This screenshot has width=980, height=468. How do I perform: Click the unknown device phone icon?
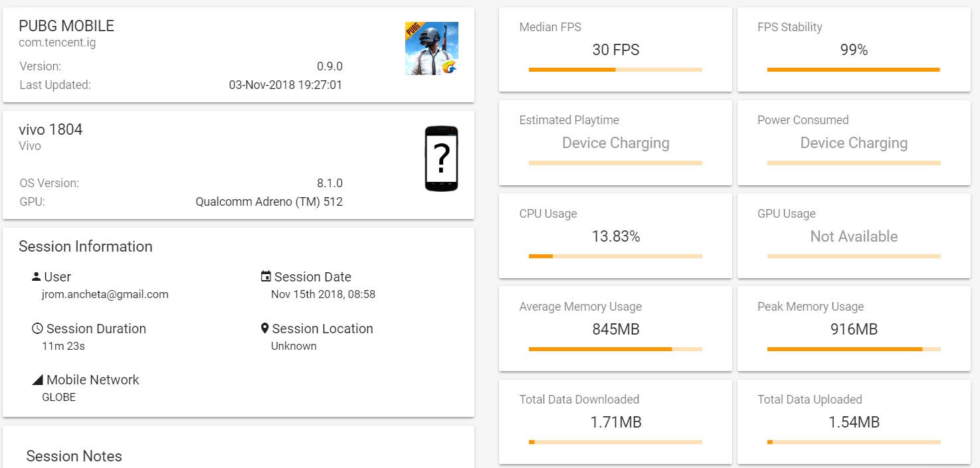click(x=441, y=159)
